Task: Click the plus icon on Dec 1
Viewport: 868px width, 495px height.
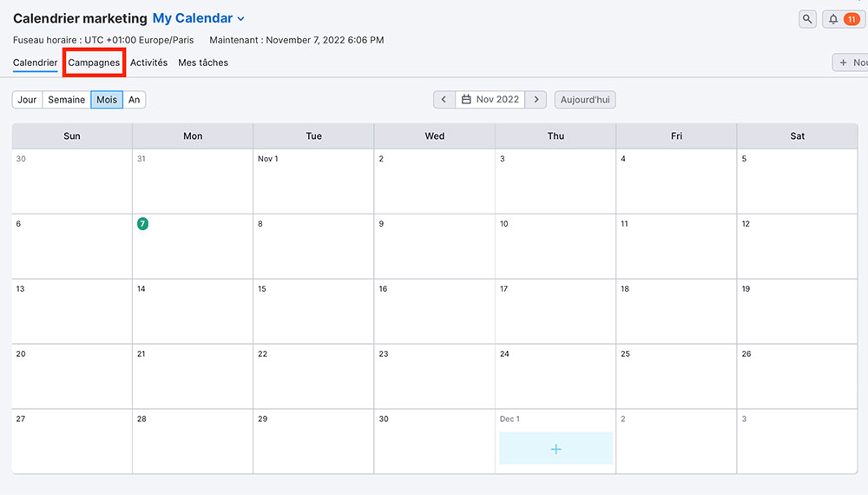Action: tap(556, 448)
